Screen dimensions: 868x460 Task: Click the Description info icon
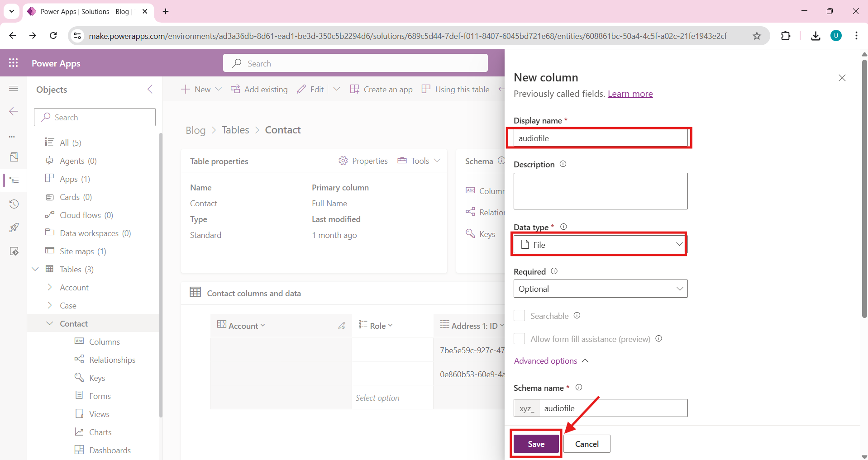point(563,164)
